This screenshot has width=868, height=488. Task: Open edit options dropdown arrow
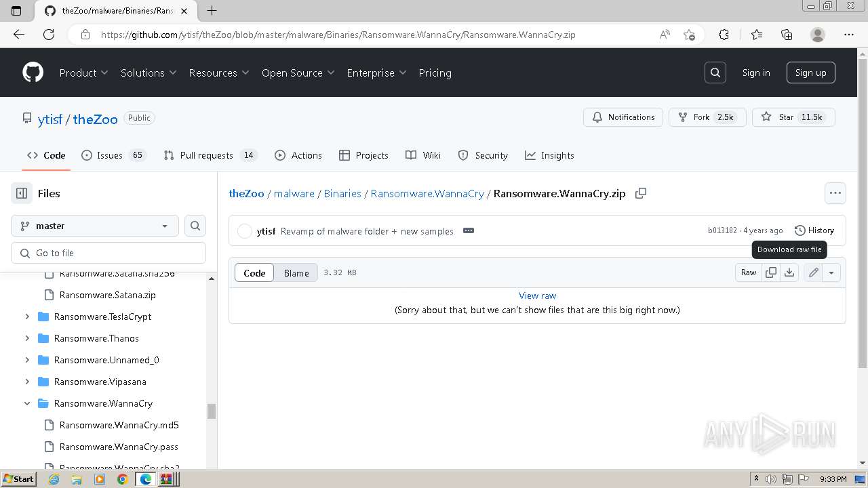coord(831,272)
